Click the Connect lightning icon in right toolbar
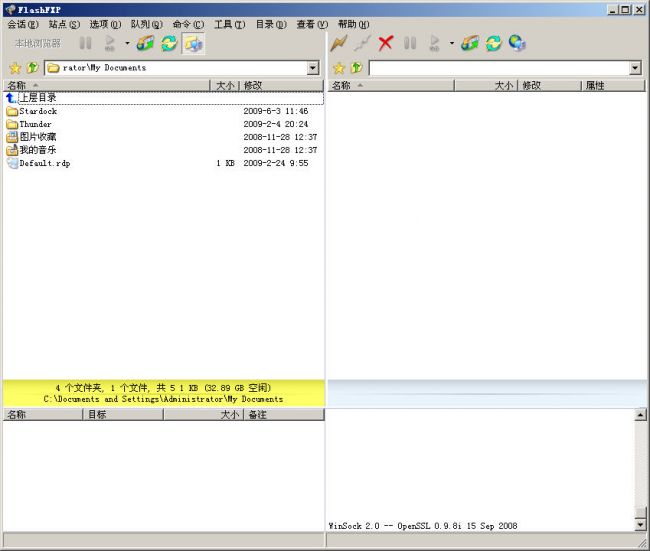 (339, 44)
